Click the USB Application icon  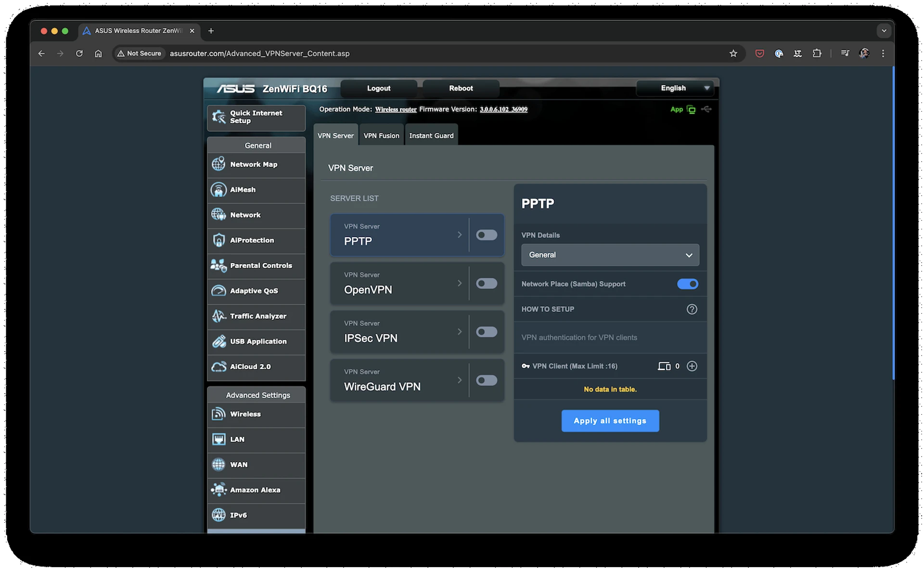(218, 341)
